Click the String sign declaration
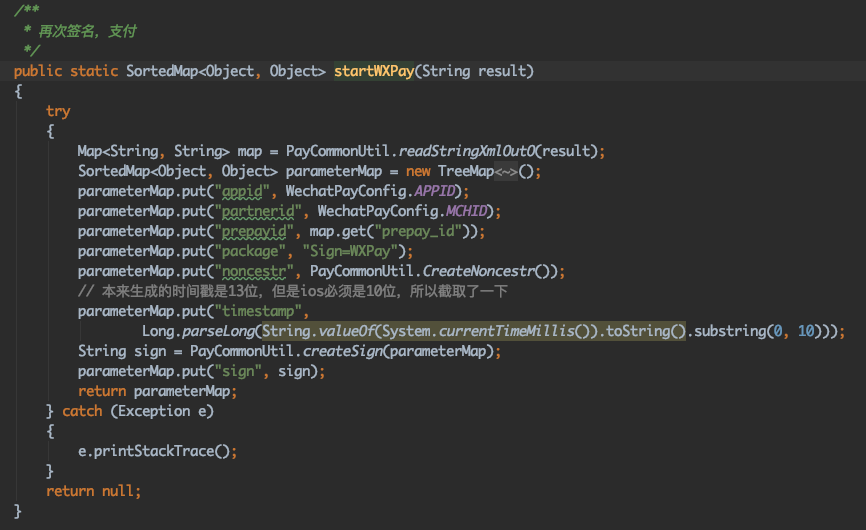 [x=122, y=351]
